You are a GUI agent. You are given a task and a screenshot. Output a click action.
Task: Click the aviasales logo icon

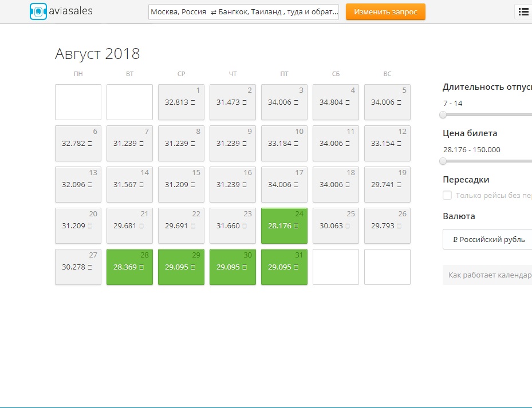click(38, 11)
